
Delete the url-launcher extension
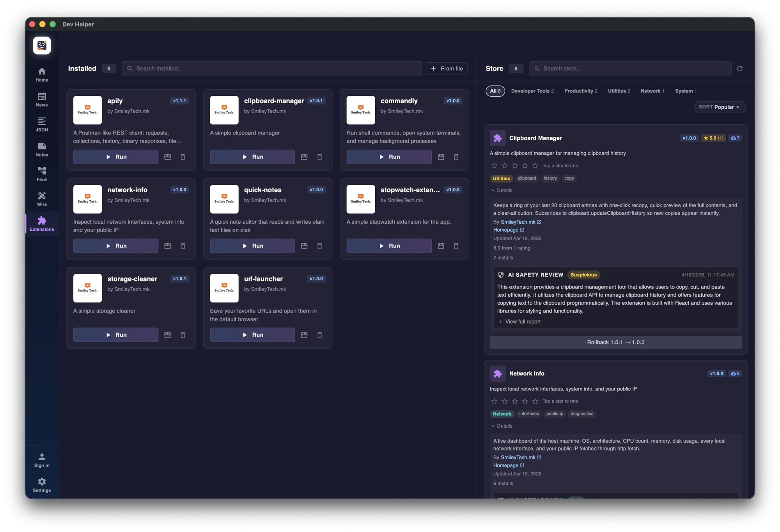(319, 335)
